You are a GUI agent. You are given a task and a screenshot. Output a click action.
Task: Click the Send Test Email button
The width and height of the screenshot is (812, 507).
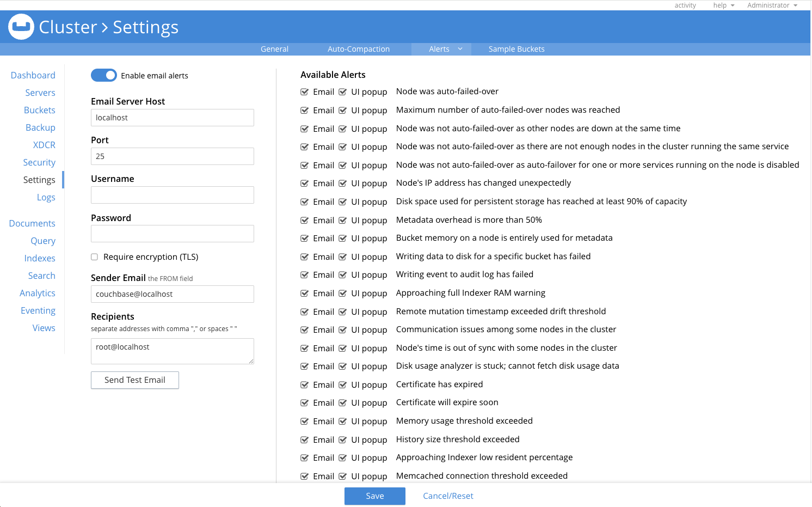pyautogui.click(x=134, y=380)
